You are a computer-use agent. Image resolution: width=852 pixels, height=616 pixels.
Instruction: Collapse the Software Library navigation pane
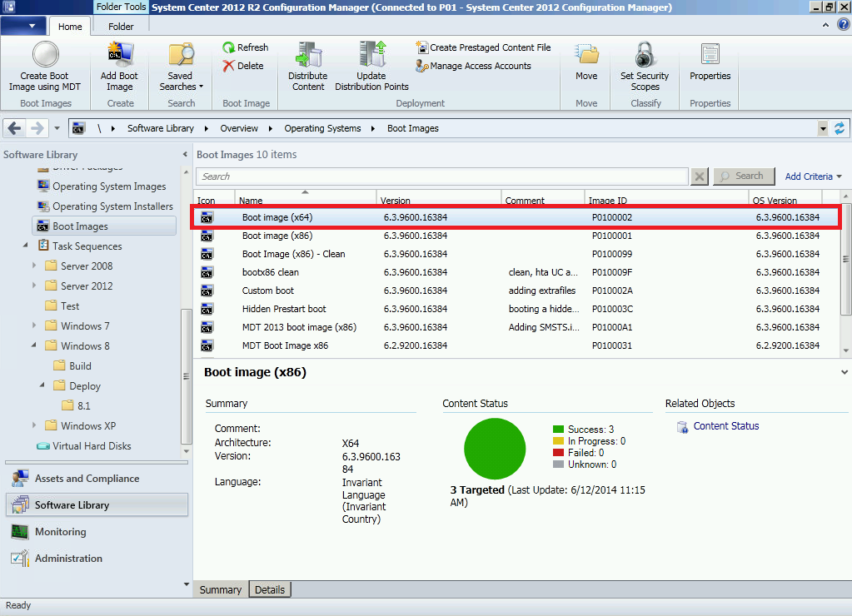point(185,155)
